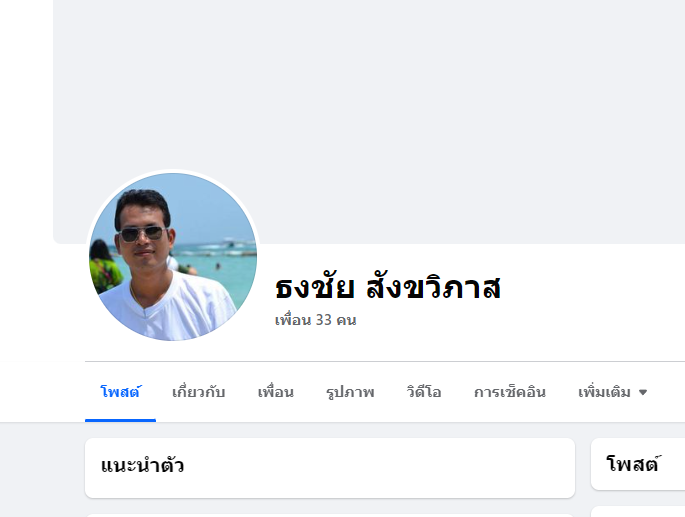This screenshot has width=685, height=517.
Task: Click the แนะนำตัว intro card heading
Action: [142, 465]
